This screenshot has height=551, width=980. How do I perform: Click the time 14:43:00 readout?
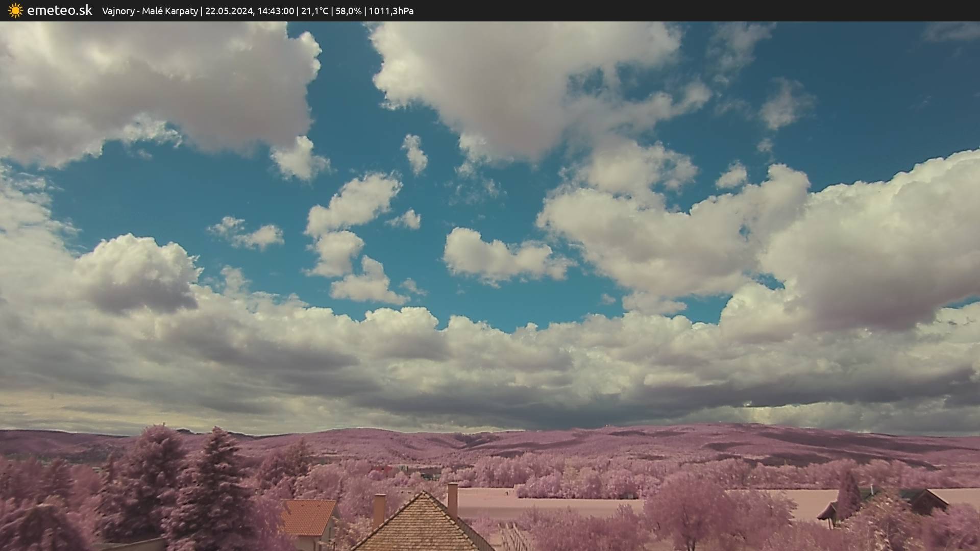click(x=276, y=11)
